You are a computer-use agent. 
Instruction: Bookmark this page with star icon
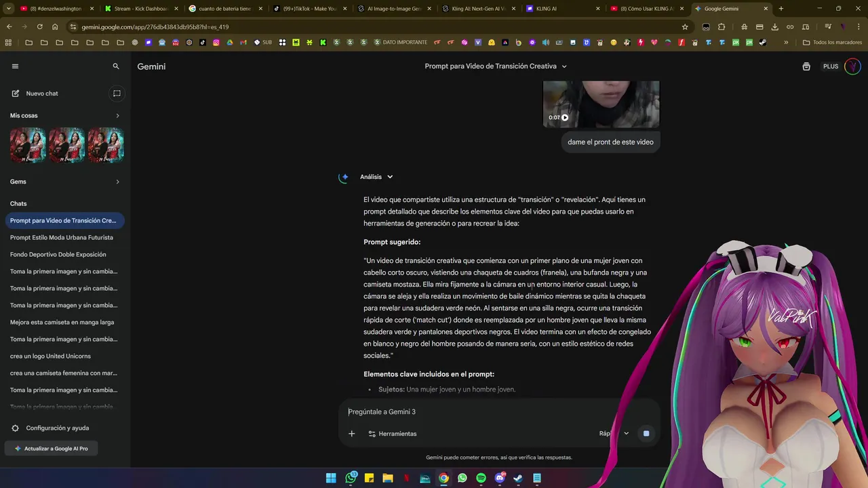tap(685, 27)
